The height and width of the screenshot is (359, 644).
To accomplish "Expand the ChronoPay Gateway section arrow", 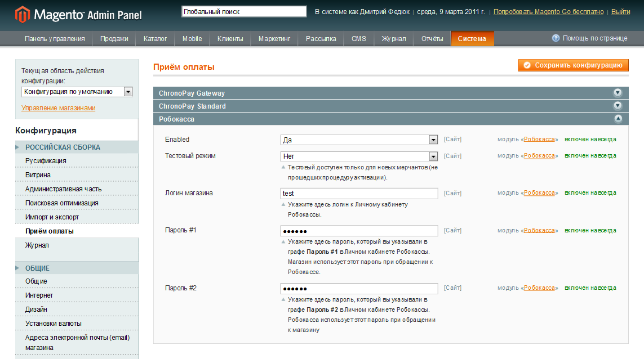I will 618,93.
